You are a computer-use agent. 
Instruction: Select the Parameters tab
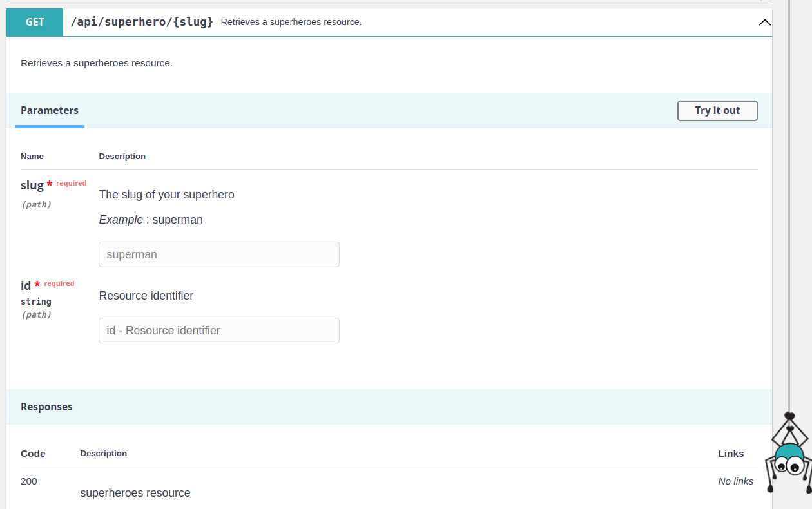[x=50, y=111]
